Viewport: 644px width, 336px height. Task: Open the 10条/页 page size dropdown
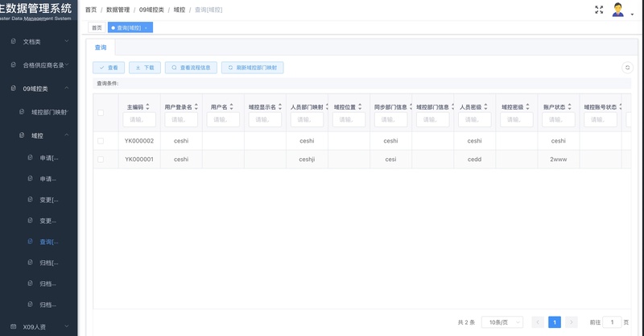(x=502, y=322)
